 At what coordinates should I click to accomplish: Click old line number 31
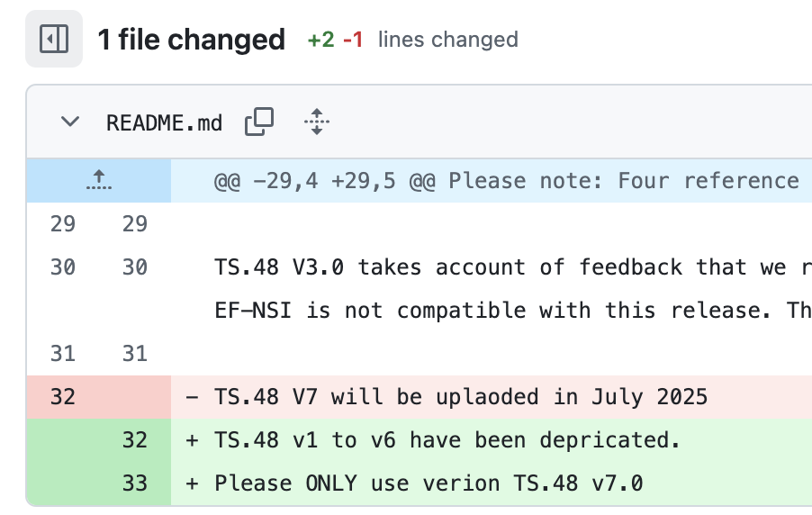point(63,354)
